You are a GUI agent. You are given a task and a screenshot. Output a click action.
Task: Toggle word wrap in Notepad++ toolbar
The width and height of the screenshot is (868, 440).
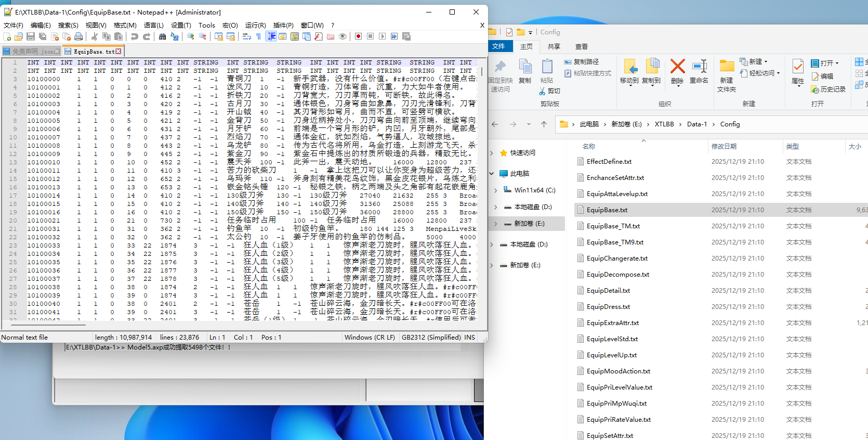pos(247,36)
